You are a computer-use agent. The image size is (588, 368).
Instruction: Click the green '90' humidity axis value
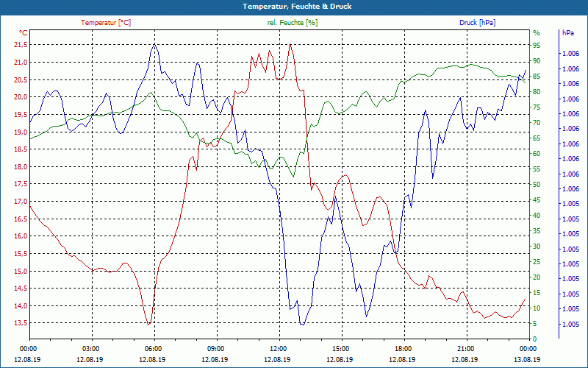click(537, 61)
